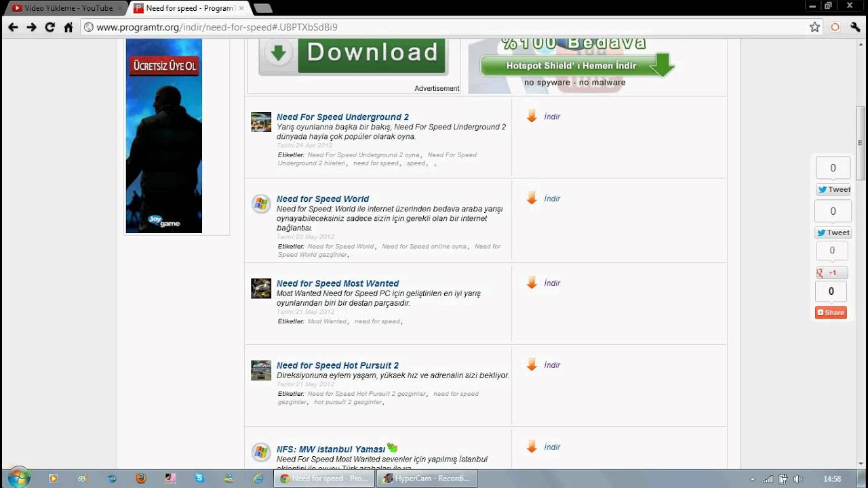Click the 'Need for Speed Hot Pursuit 2 gezginler' tag
Screen dimensions: 868x488
click(367, 394)
